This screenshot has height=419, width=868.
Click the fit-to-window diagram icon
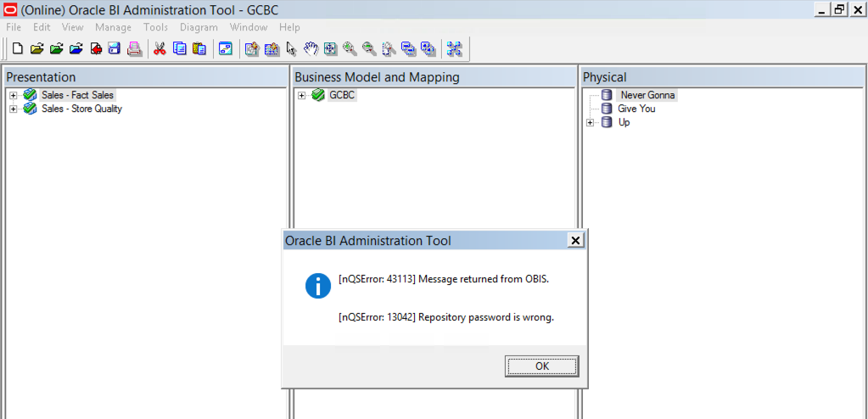coord(330,48)
